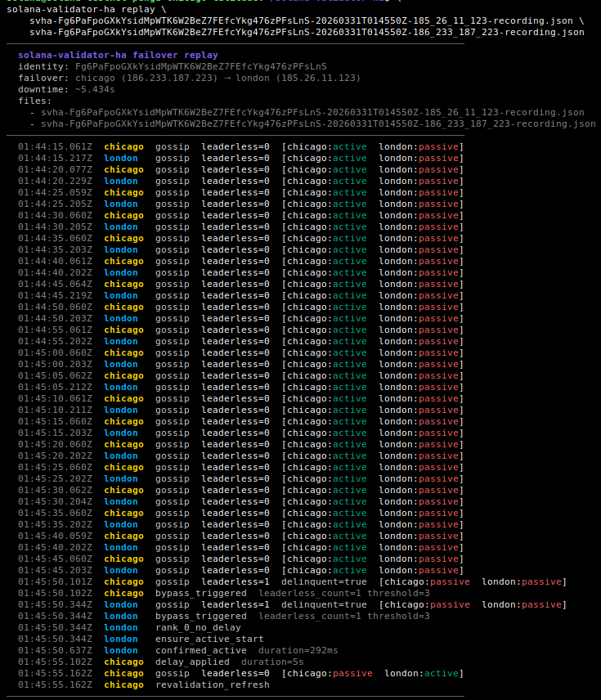Click timestamp 01:44:15.061Z
This screenshot has width=601, height=700.
pyautogui.click(x=55, y=147)
